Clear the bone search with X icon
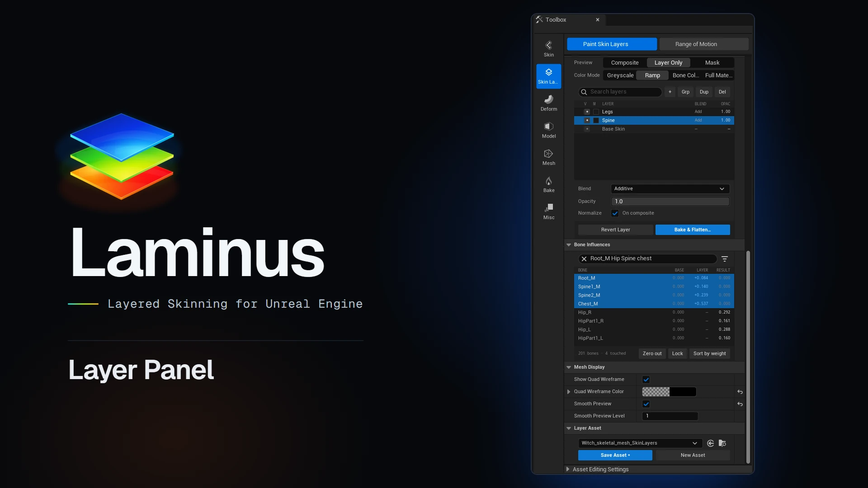 coord(584,258)
